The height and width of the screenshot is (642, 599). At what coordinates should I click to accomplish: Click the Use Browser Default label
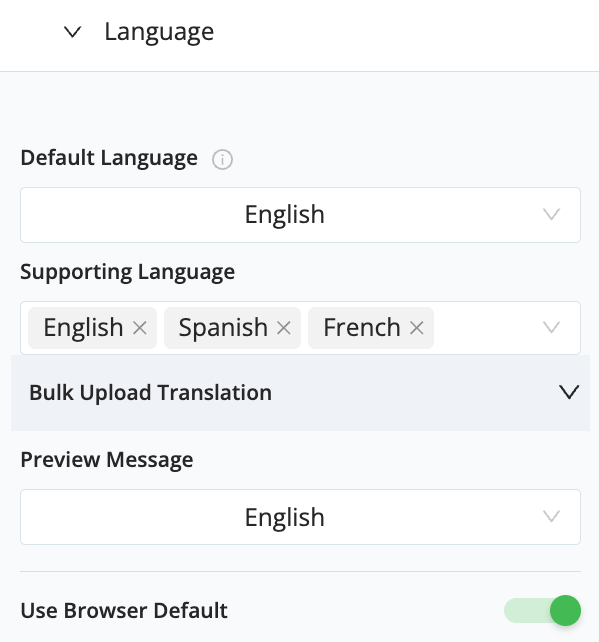click(124, 610)
